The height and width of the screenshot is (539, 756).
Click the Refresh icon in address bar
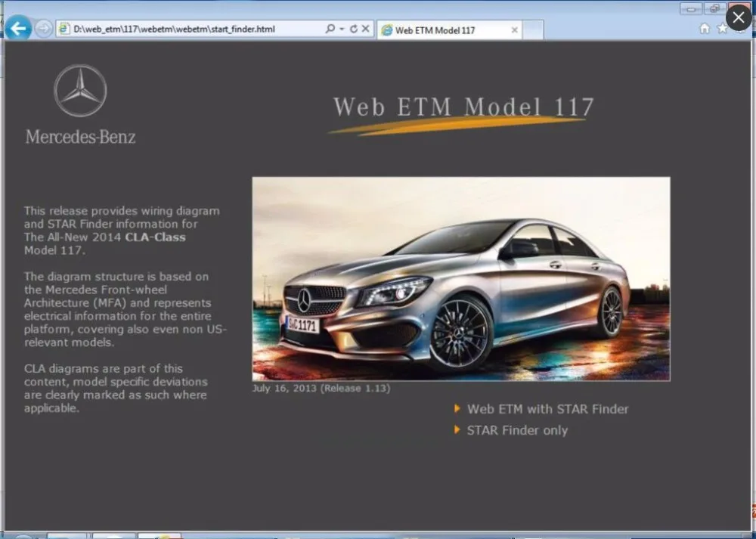click(x=353, y=29)
